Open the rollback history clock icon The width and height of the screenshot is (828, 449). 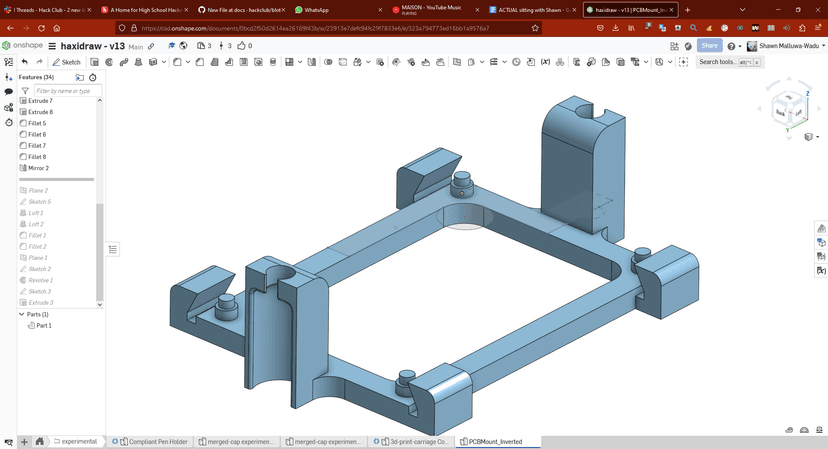93,77
